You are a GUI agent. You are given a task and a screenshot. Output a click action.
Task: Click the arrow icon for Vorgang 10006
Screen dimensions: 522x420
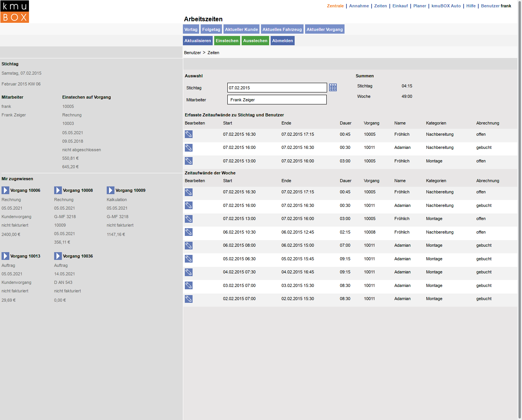[5, 190]
